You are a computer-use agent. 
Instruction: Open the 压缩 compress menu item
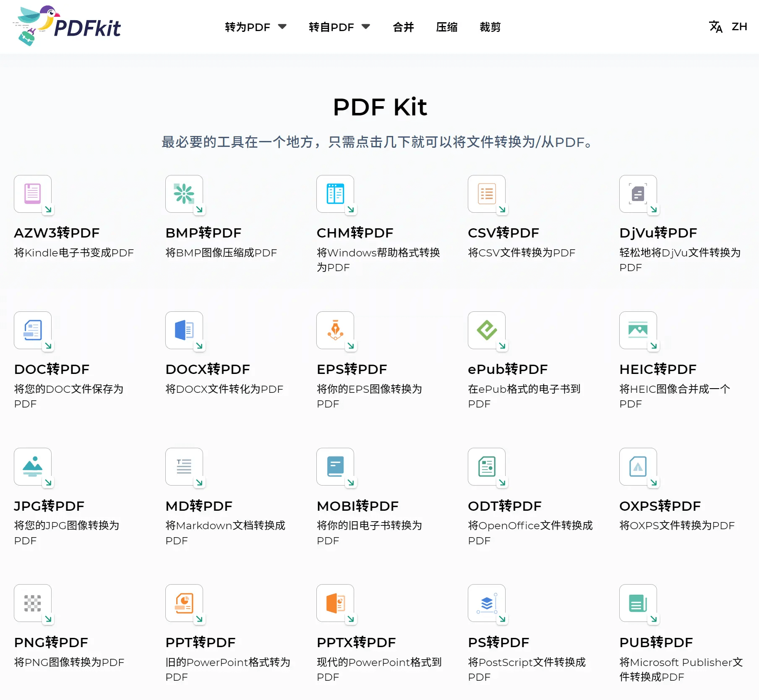coord(446,26)
